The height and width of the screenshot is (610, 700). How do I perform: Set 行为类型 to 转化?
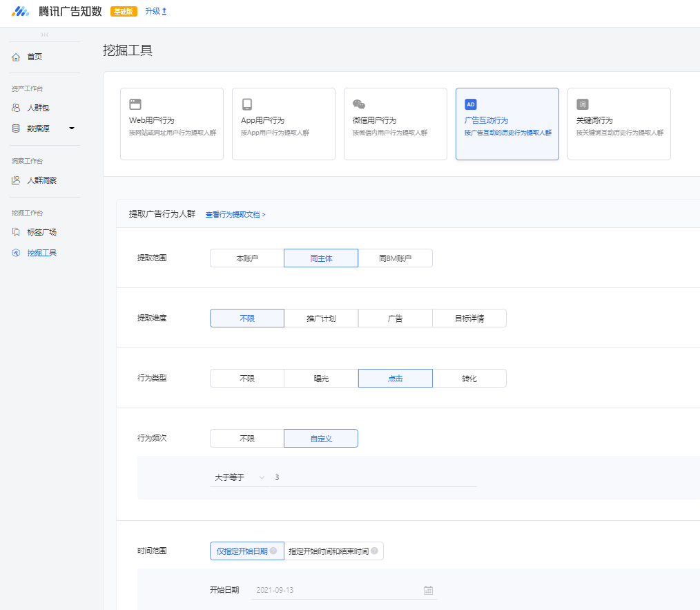469,378
